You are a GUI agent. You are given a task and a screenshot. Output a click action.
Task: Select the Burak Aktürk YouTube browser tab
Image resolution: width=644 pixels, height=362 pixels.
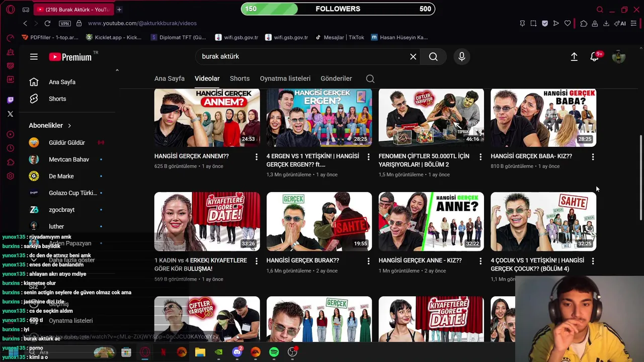(x=73, y=10)
